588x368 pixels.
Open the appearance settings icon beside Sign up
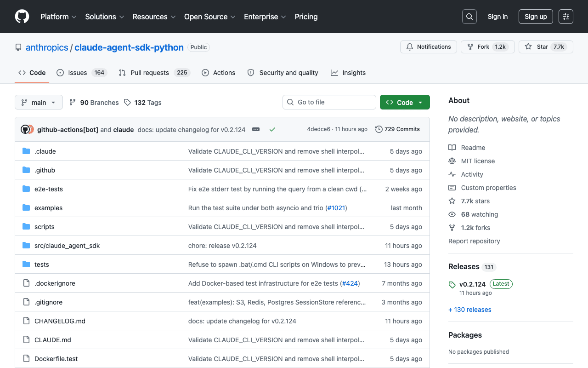click(566, 17)
